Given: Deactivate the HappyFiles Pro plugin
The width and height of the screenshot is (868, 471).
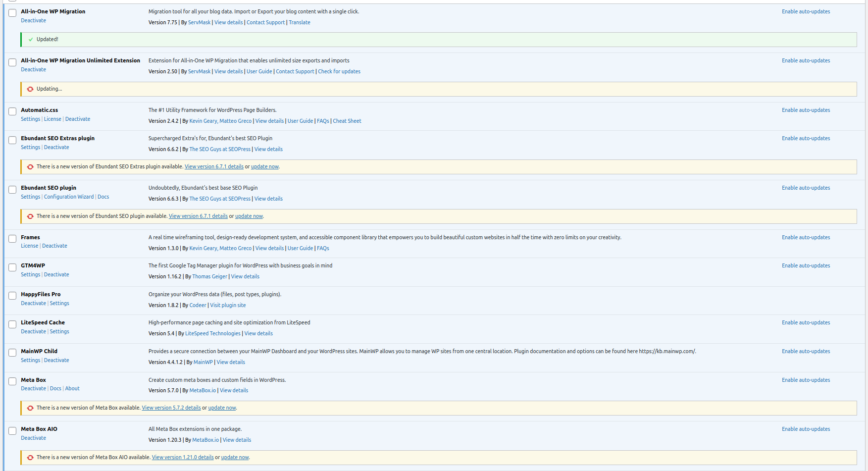Looking at the screenshot, I should tap(33, 303).
